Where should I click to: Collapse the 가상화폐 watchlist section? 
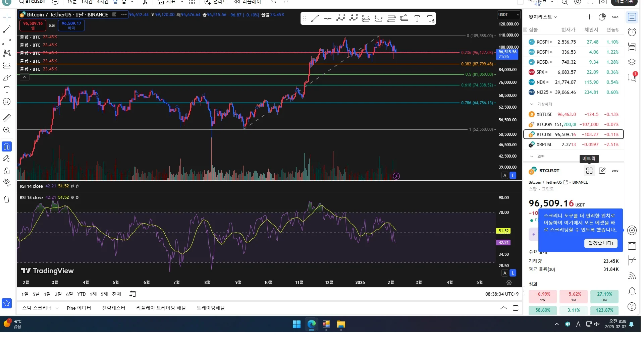532,104
